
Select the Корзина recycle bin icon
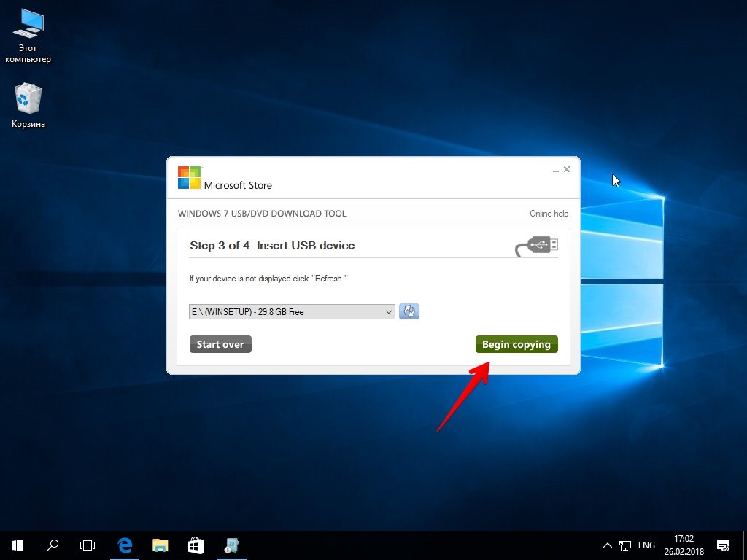(x=28, y=106)
